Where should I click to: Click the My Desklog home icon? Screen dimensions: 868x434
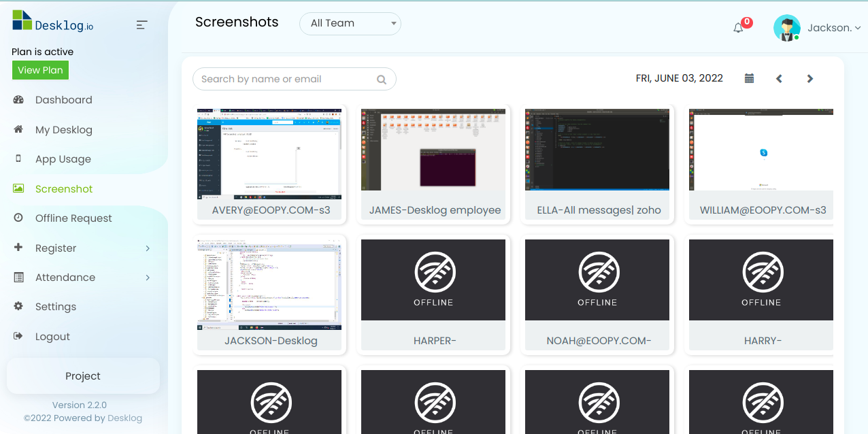click(18, 129)
